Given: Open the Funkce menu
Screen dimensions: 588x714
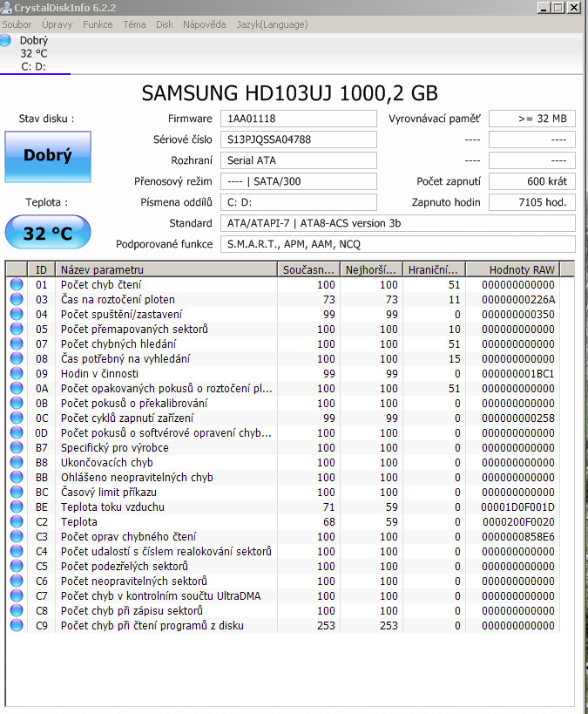Looking at the screenshot, I should coord(98,24).
